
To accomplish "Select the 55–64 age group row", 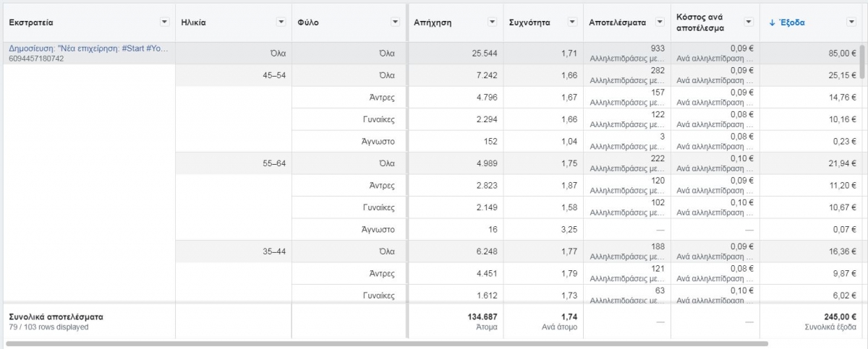I will click(x=274, y=163).
